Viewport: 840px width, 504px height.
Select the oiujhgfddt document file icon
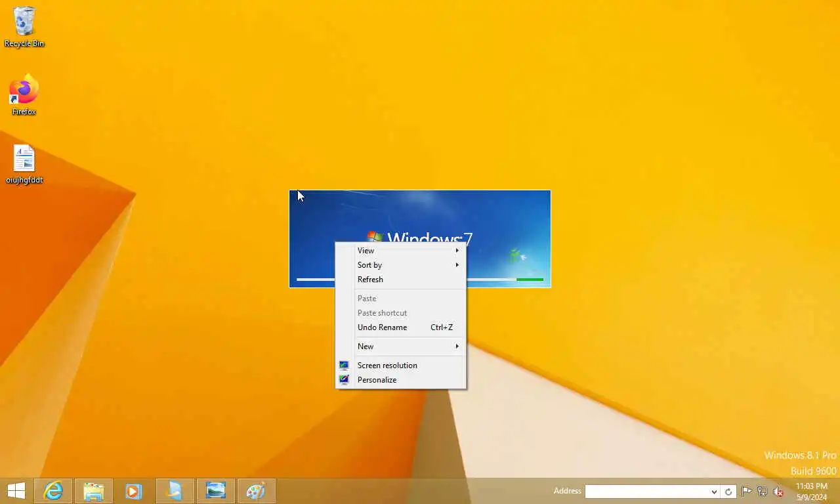coord(24,164)
